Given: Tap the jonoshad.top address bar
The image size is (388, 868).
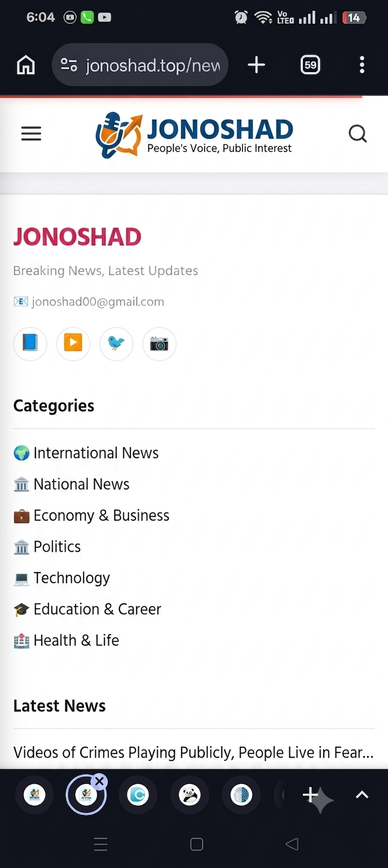Looking at the screenshot, I should point(140,65).
